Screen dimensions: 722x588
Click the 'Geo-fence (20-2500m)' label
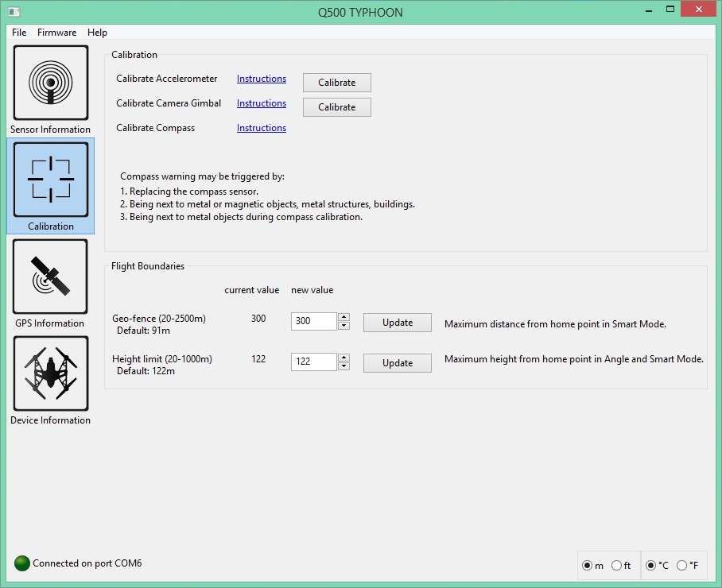(159, 319)
